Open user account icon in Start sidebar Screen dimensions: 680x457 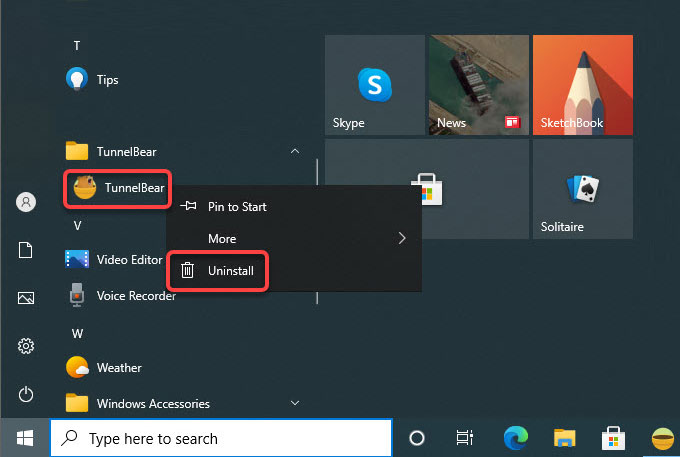coord(26,202)
